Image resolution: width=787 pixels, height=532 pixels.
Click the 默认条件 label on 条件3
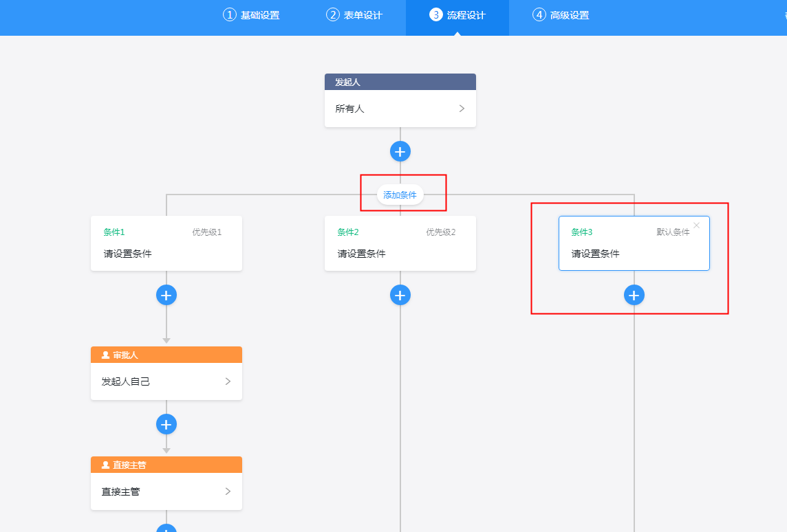pyautogui.click(x=673, y=232)
